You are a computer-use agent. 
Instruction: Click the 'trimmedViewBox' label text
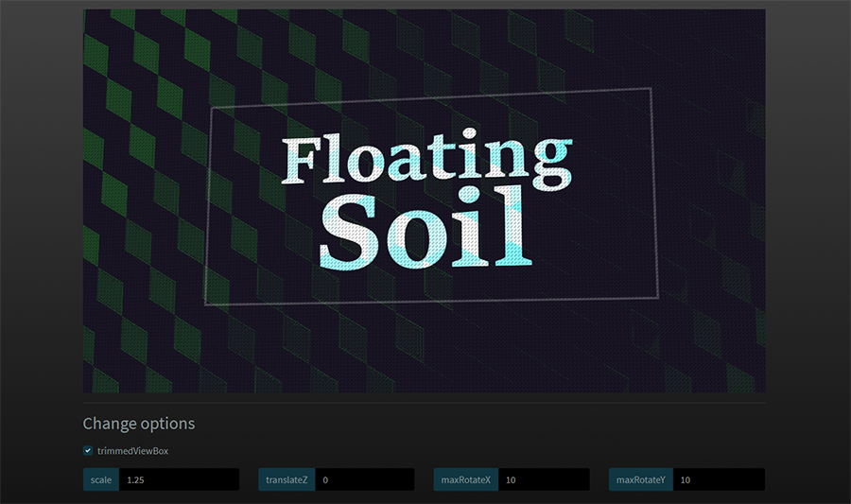click(133, 451)
